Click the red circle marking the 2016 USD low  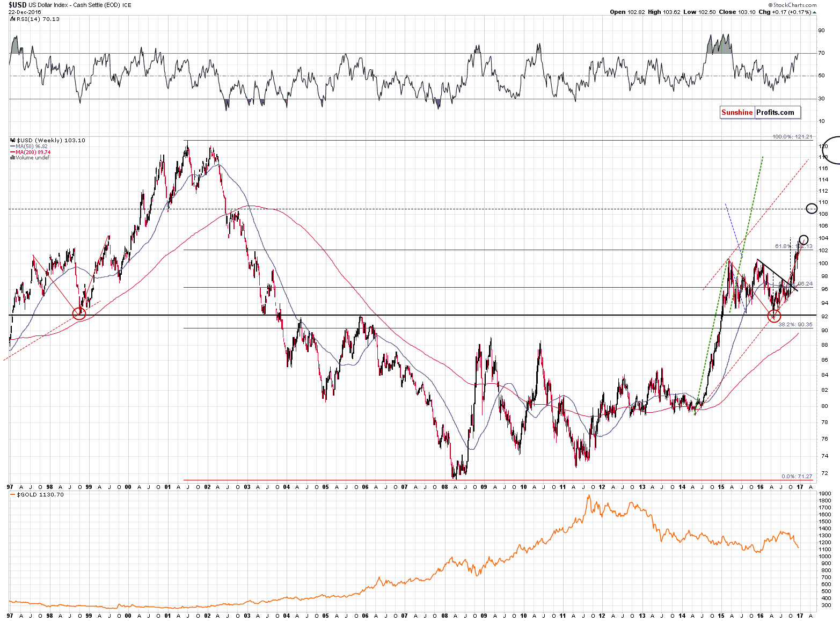click(x=775, y=316)
